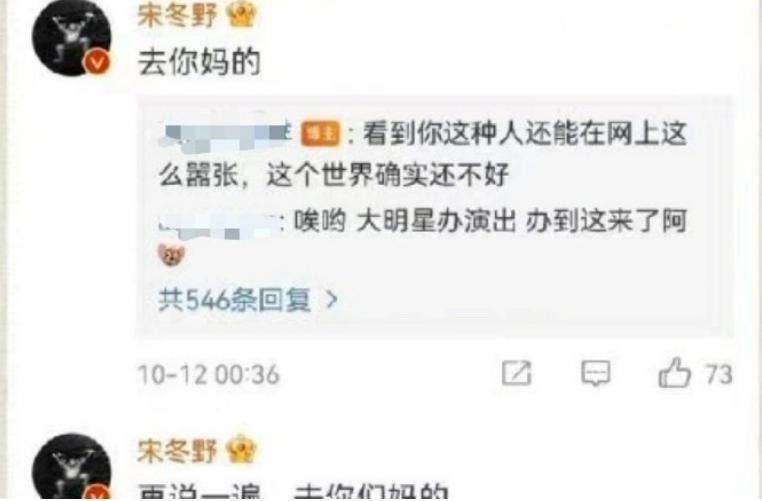Like the comment with 73 likes
This screenshot has height=501, width=762.
click(675, 373)
